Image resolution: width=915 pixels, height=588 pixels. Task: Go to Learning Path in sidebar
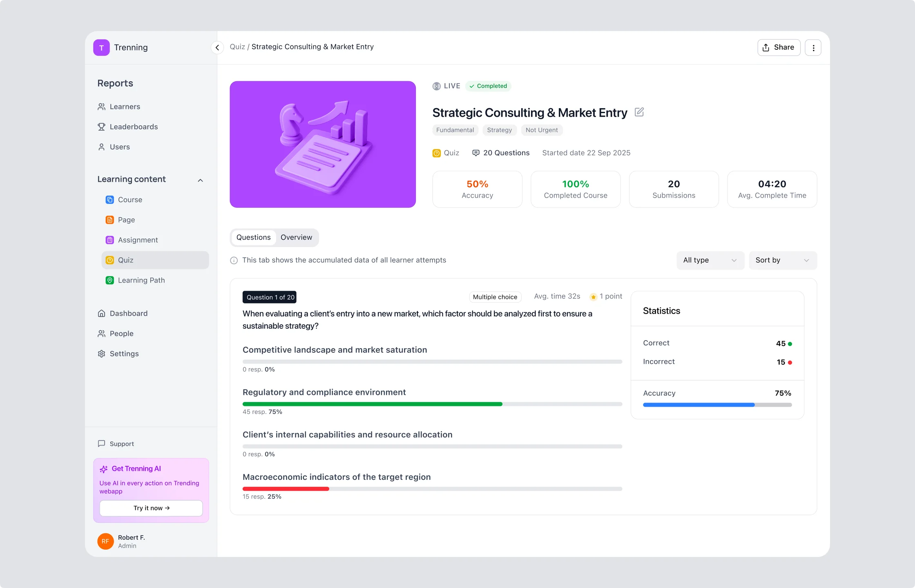coord(141,280)
